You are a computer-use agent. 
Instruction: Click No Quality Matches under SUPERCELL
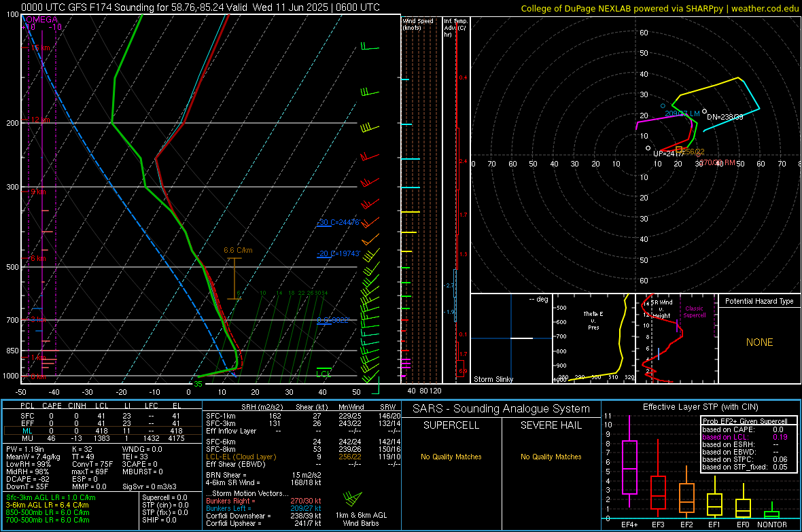point(451,457)
